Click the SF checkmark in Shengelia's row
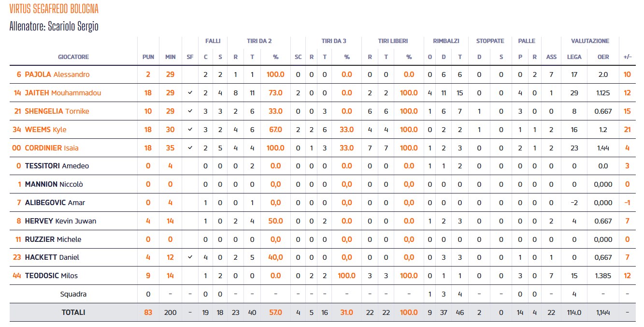 [x=190, y=111]
